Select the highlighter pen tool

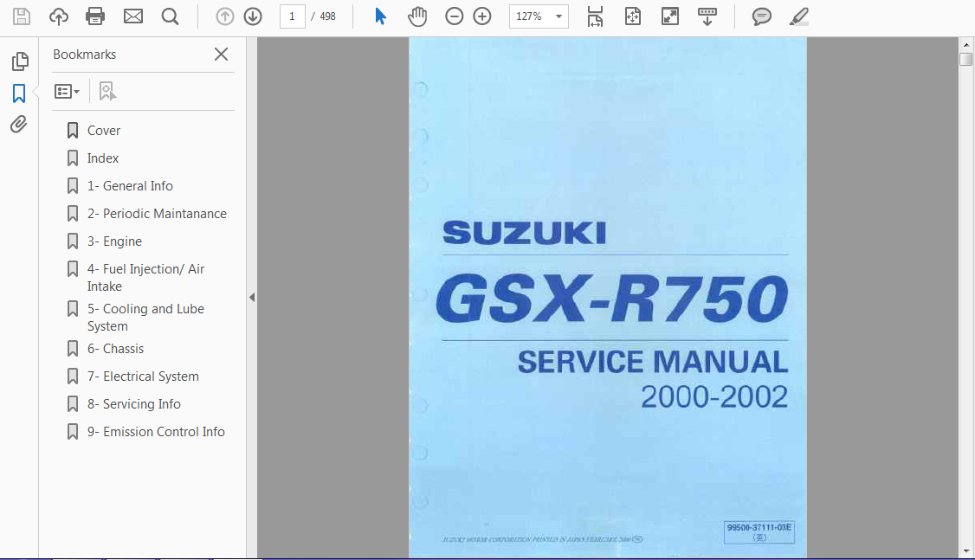[x=798, y=16]
